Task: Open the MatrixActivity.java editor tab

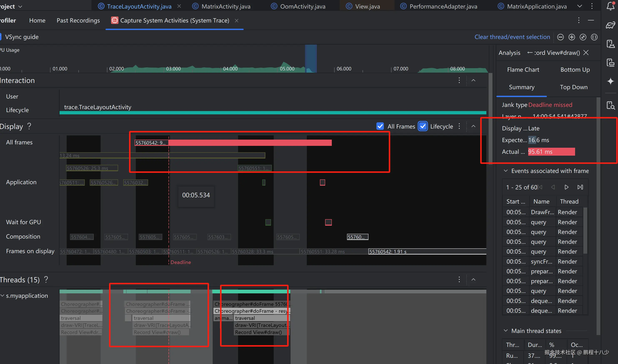Action: point(226,6)
